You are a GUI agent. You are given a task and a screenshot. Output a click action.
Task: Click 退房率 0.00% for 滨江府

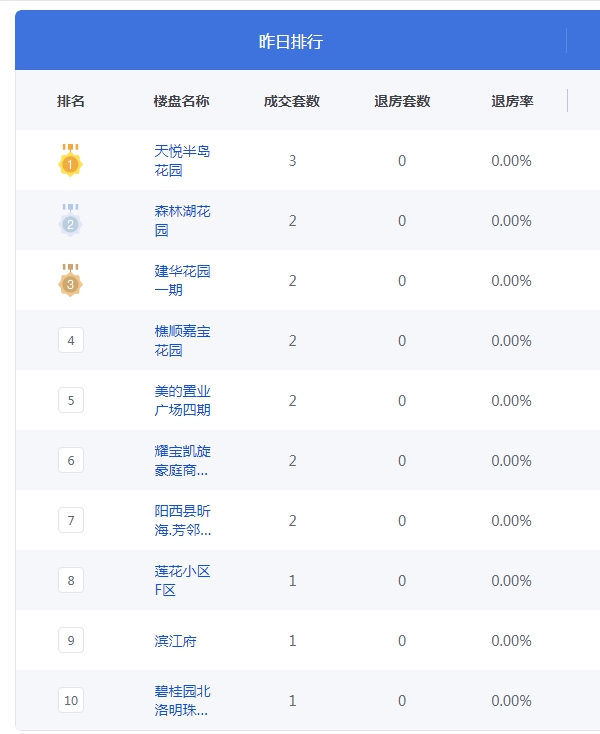[x=512, y=640]
